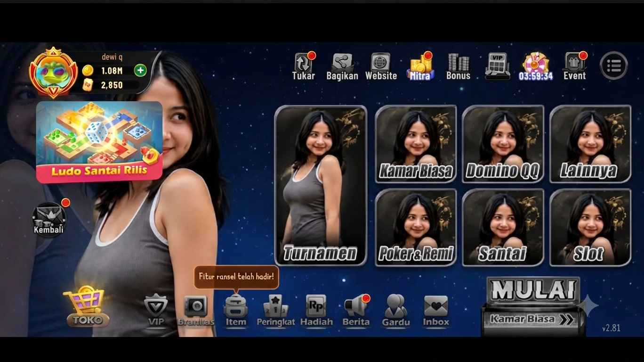Click the dewi q player name
Image resolution: width=644 pixels, height=362 pixels.
112,57
